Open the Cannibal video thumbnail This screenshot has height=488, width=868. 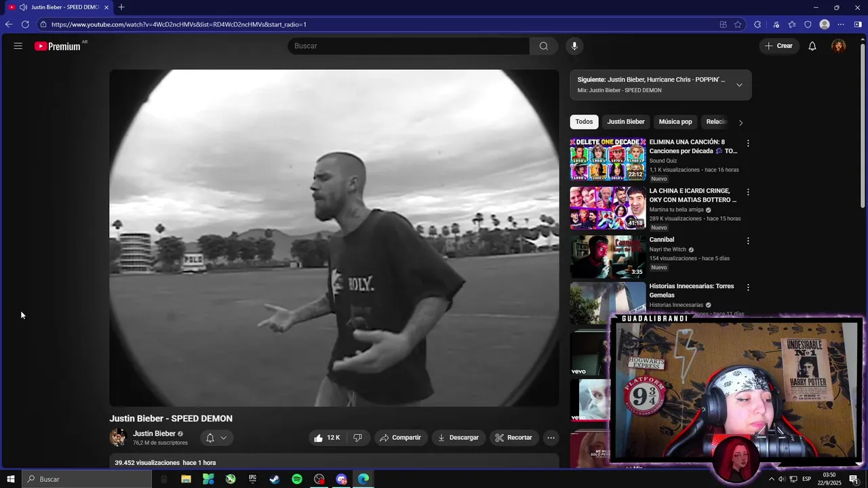608,257
